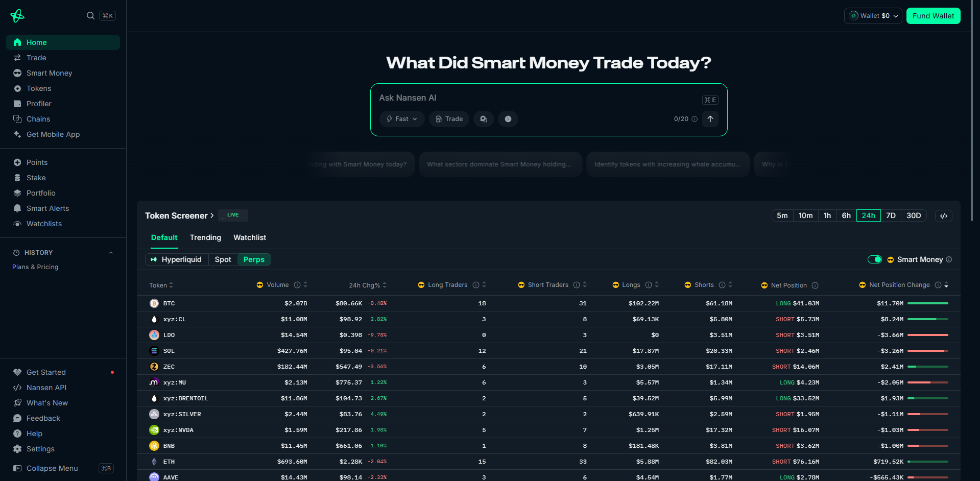This screenshot has width=980, height=481.
Task: Set timeframe to 30D
Action: [x=914, y=215]
